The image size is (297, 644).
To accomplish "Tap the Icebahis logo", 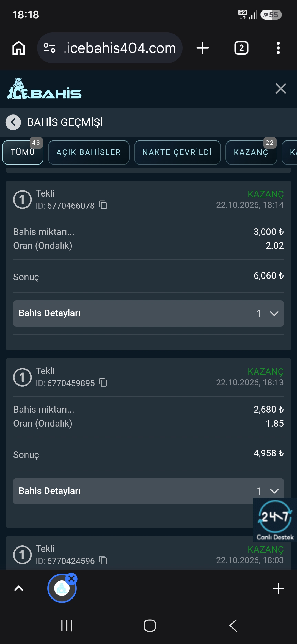I will [44, 89].
